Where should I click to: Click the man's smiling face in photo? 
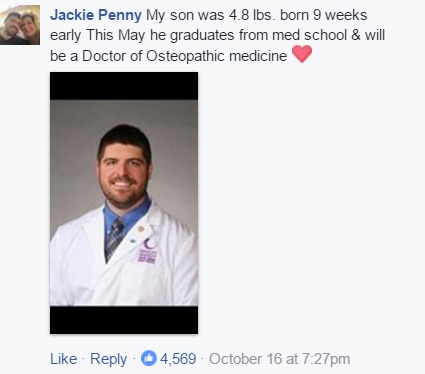click(124, 170)
